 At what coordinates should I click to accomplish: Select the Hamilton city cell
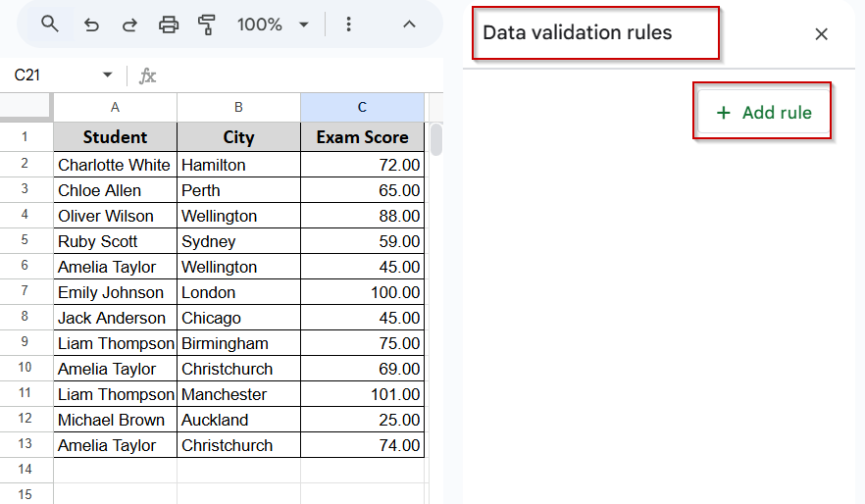(238, 165)
